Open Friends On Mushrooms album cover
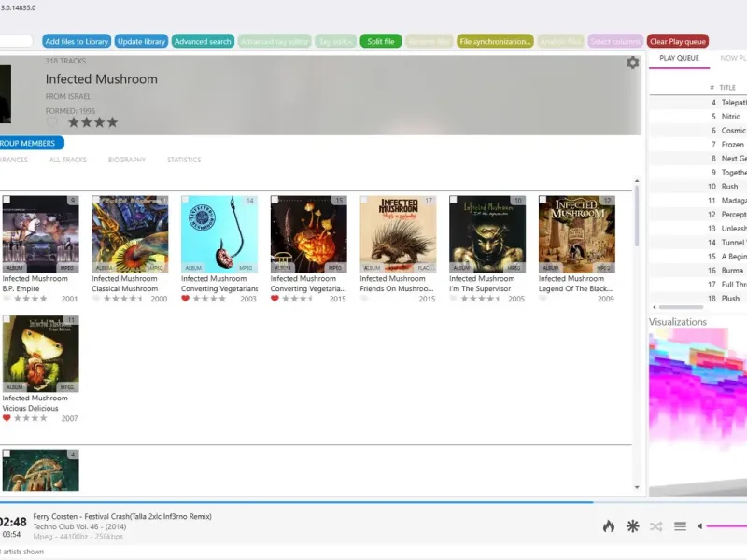747x560 pixels. pos(399,234)
